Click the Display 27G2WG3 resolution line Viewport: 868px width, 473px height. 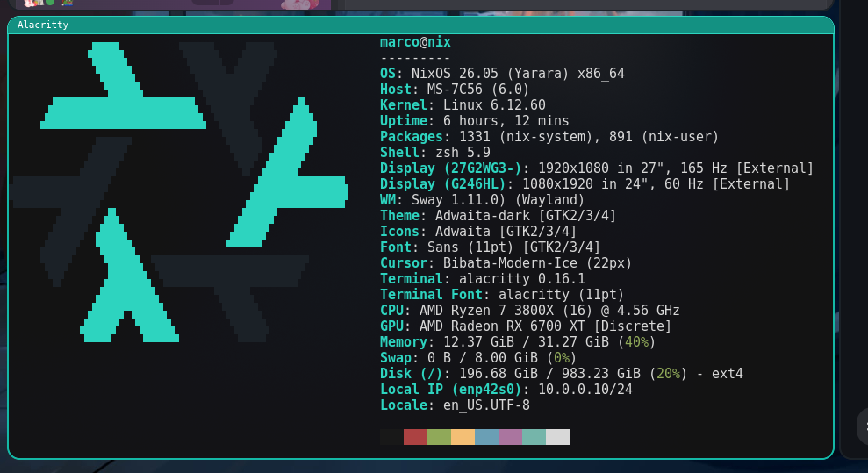click(597, 168)
